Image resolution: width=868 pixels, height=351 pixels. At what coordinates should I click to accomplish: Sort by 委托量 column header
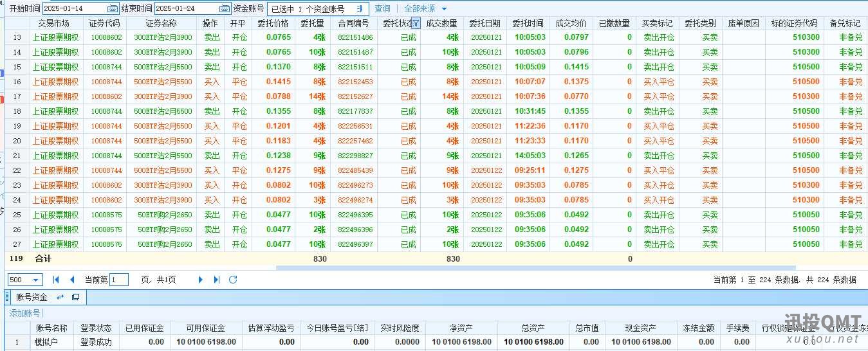pos(312,23)
